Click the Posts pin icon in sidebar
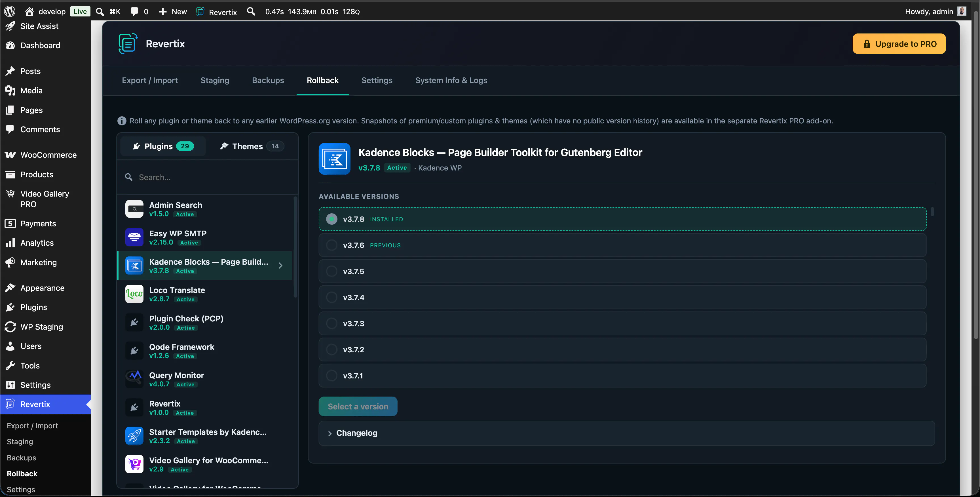980x497 pixels. 10,71
